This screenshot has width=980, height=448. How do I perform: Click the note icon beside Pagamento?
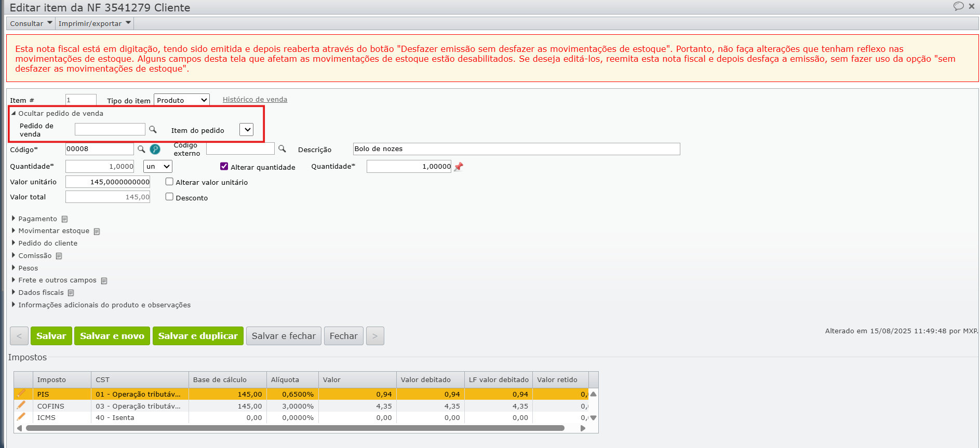pos(64,219)
